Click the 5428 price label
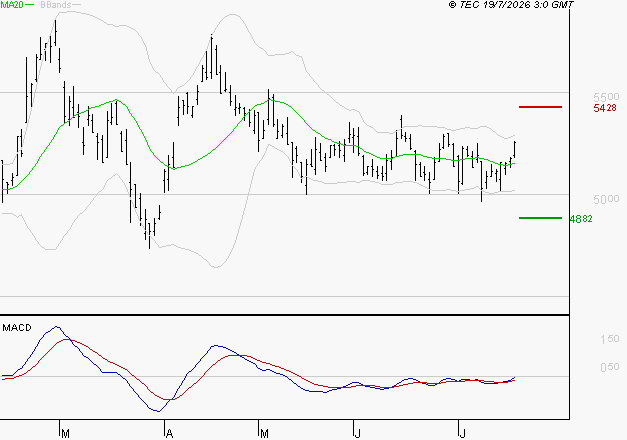This screenshot has width=627, height=440. (x=605, y=108)
